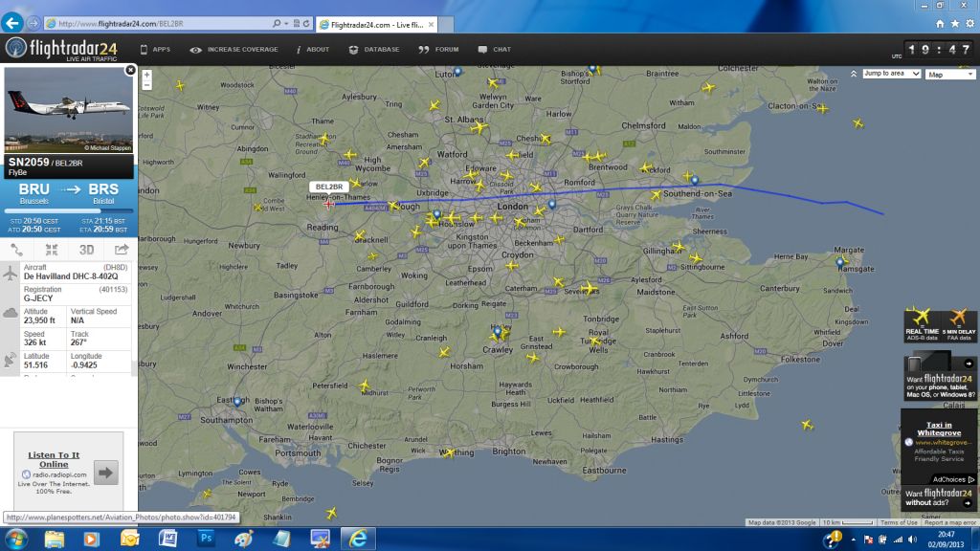Open File Explorer from the taskbar
This screenshot has height=551, width=980.
55,539
